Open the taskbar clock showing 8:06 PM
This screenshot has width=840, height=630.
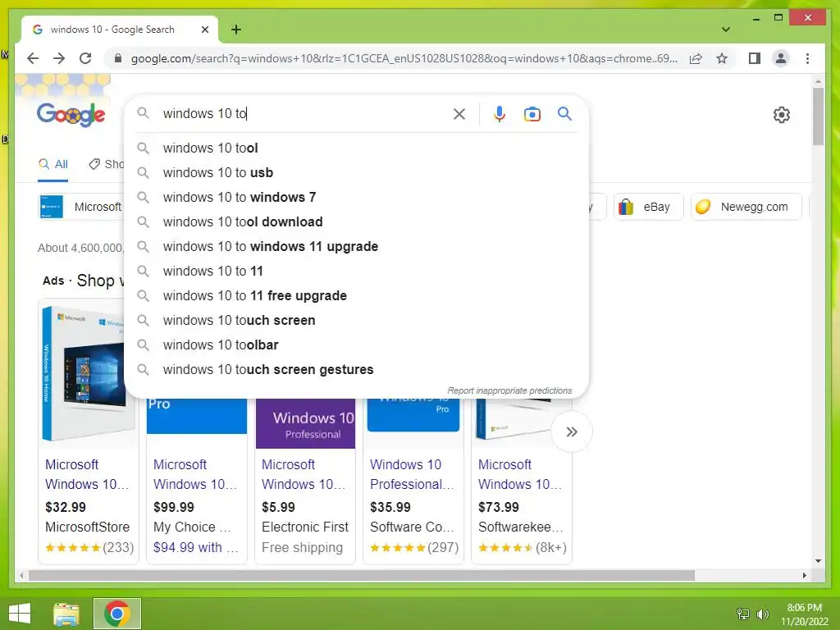coord(804,614)
